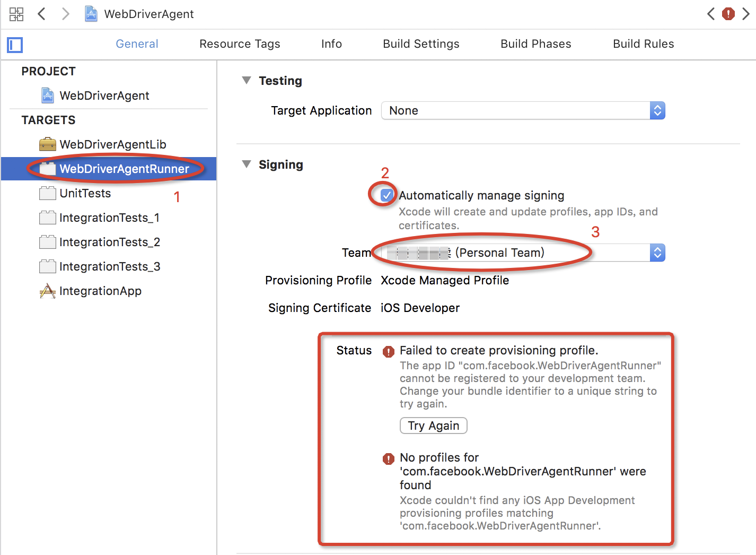The height and width of the screenshot is (555, 756).
Task: Click the red error issue indicator in the jump bar
Action: pyautogui.click(x=728, y=14)
